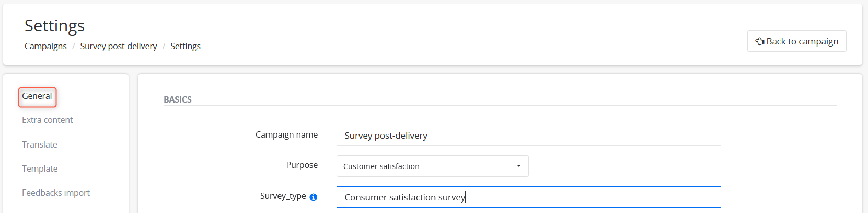
Task: Click the info icon beside Survey_type
Action: click(314, 197)
